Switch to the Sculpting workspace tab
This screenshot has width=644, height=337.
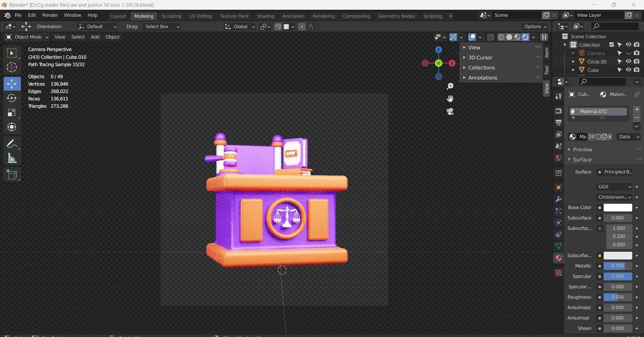tap(171, 16)
